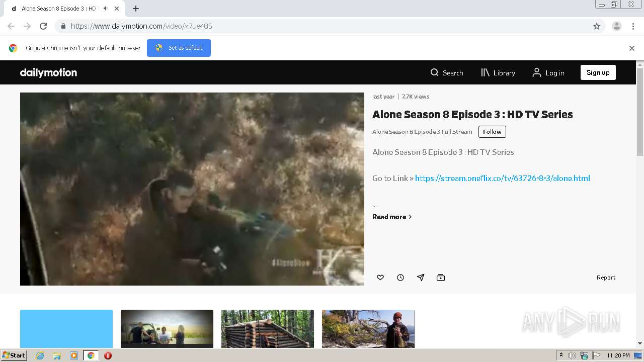
Task: Follow the channel
Action: (x=492, y=132)
